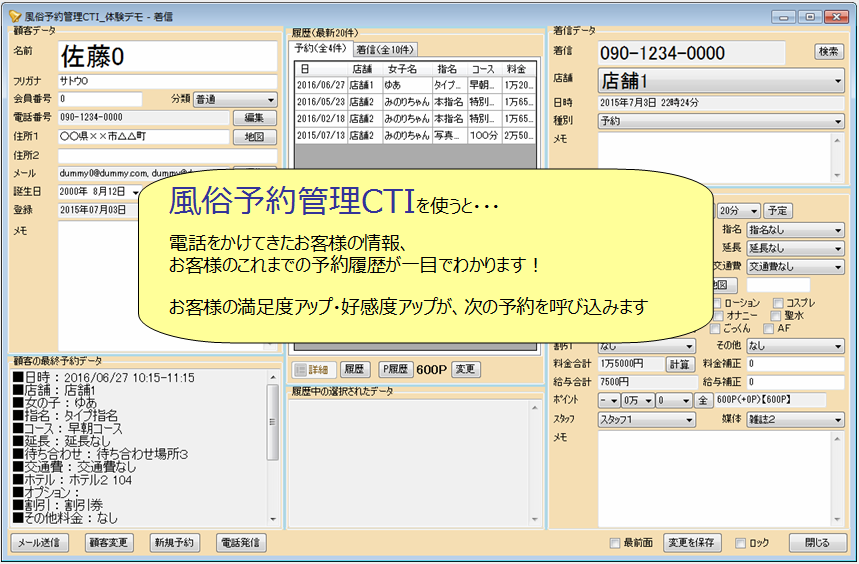Expand the 種別 dropdown set to 予約
859x564 pixels.
pos(721,121)
